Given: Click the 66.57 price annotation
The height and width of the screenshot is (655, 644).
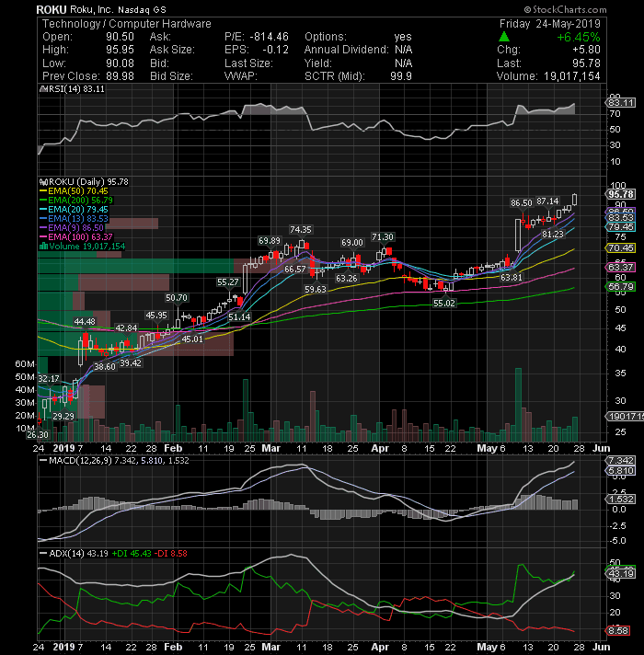Looking at the screenshot, I should (x=294, y=270).
